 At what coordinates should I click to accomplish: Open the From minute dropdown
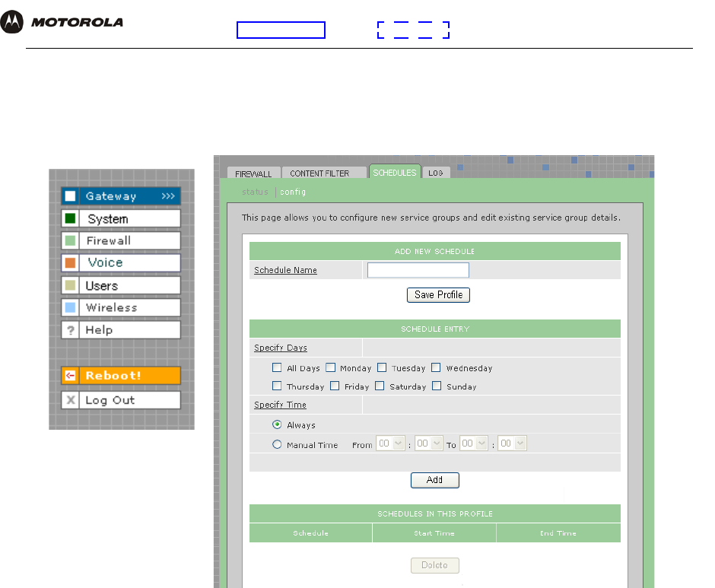tap(429, 443)
